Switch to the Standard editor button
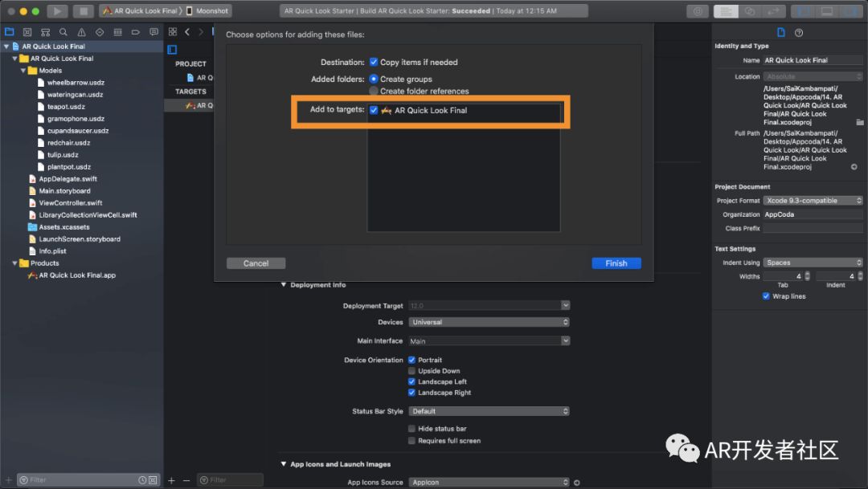This screenshot has width=868, height=489. pyautogui.click(x=727, y=11)
